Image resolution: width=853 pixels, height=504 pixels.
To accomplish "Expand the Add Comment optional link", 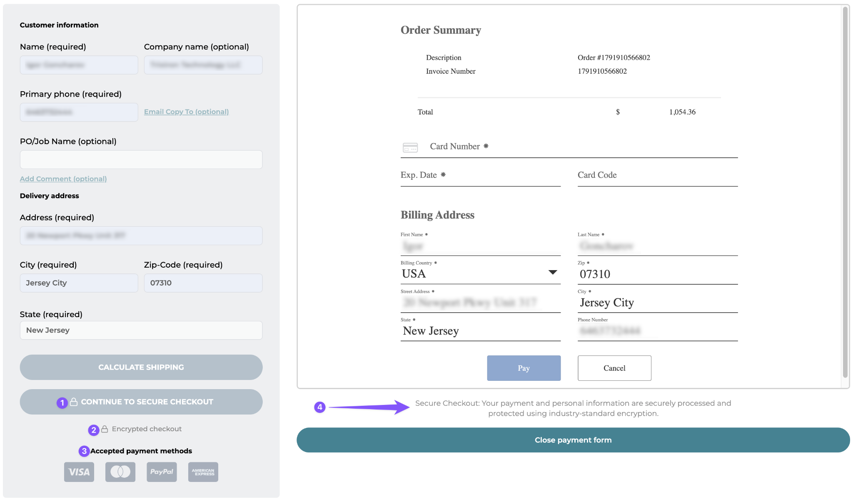I will [x=63, y=179].
